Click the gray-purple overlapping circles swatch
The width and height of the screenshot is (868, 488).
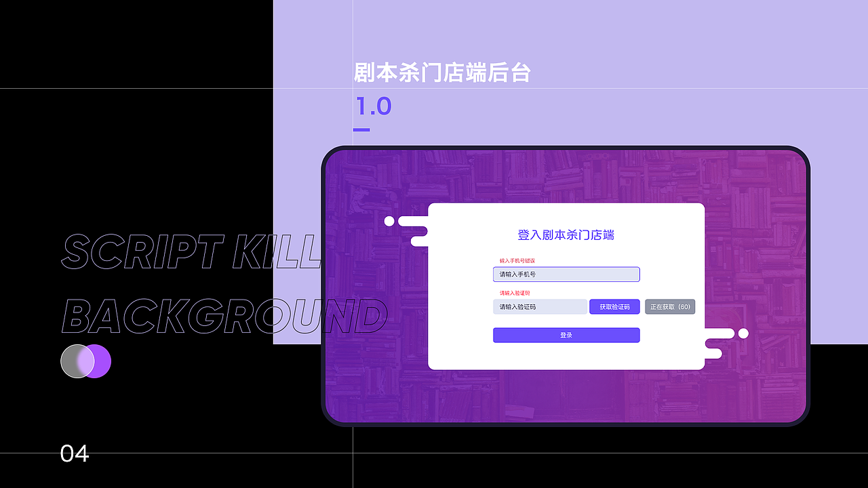(85, 361)
